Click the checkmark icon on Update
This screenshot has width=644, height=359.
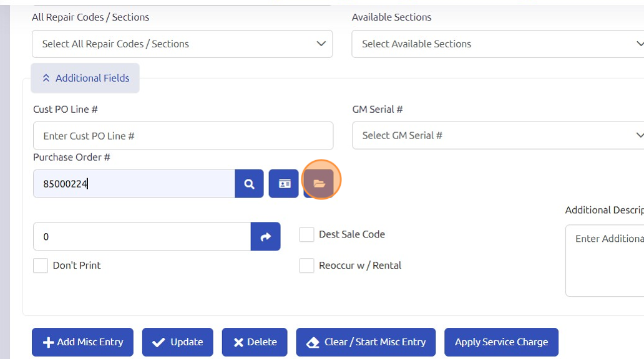tap(159, 342)
